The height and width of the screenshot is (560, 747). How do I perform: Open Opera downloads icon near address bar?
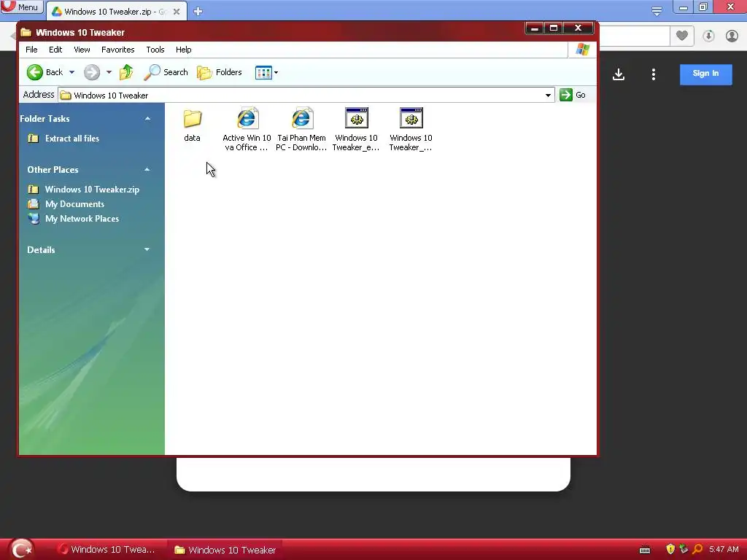pos(708,36)
